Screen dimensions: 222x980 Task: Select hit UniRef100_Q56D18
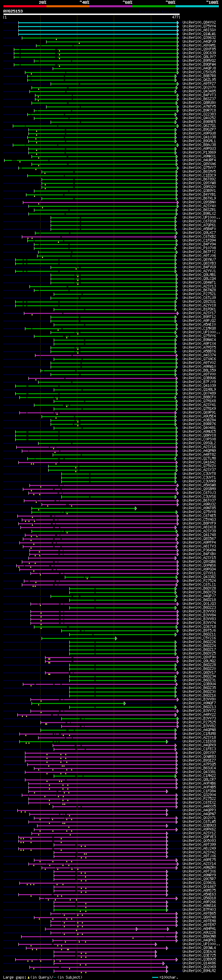(x=199, y=899)
